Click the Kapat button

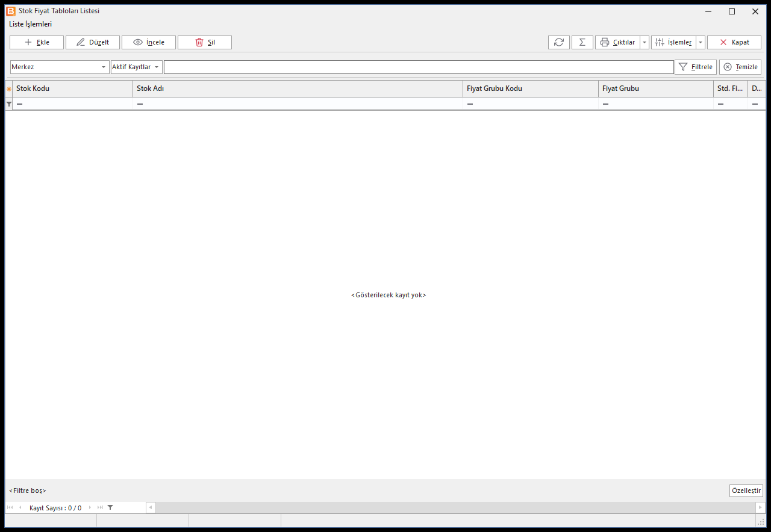734,42
